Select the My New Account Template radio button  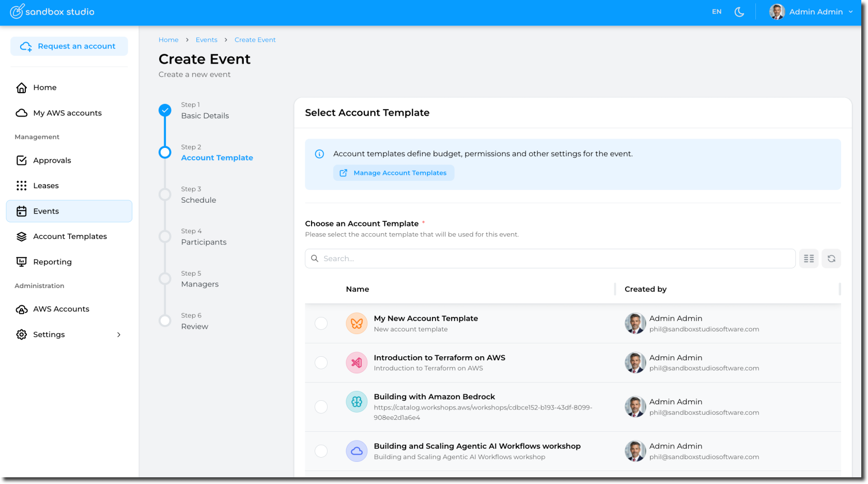(x=321, y=324)
